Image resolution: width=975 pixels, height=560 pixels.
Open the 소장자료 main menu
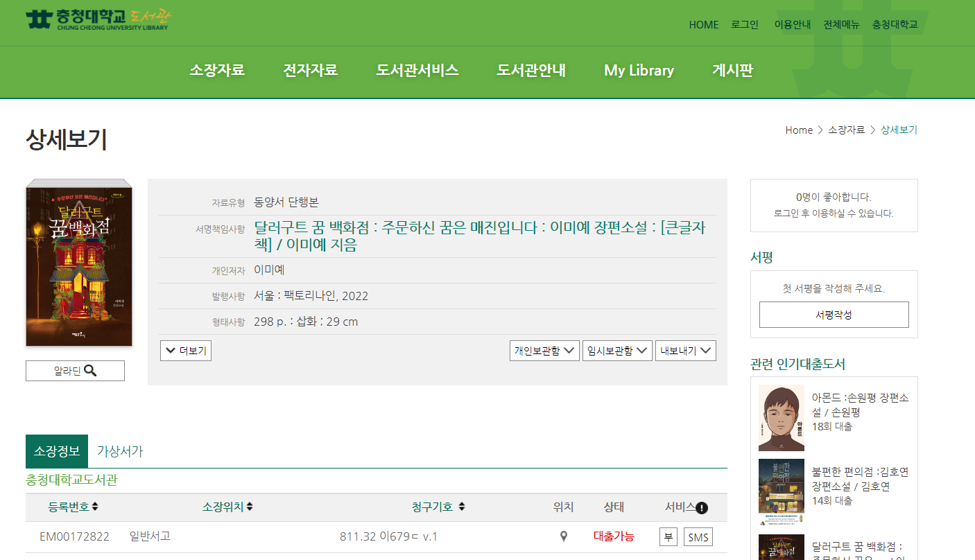coord(217,70)
